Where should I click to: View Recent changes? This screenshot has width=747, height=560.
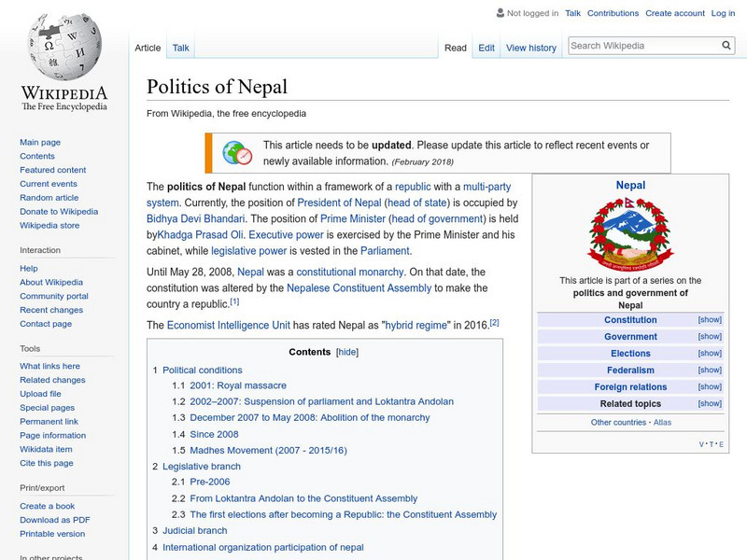click(x=51, y=310)
